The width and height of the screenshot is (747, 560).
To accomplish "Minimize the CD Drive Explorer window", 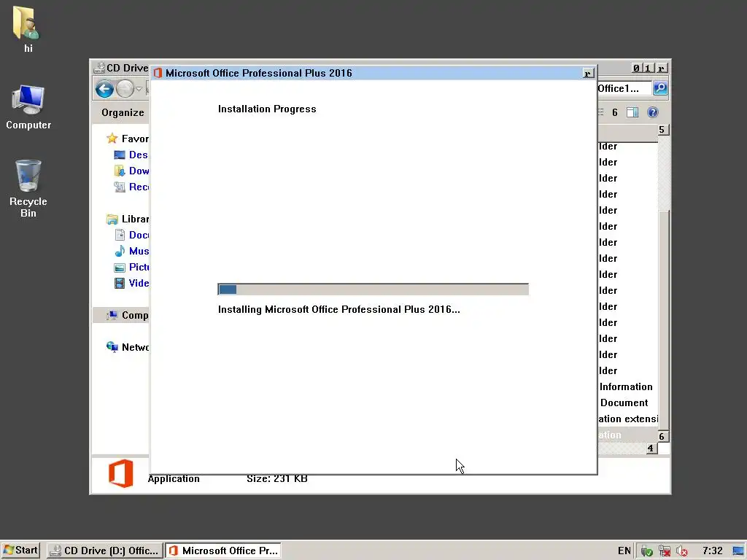I will click(x=636, y=68).
